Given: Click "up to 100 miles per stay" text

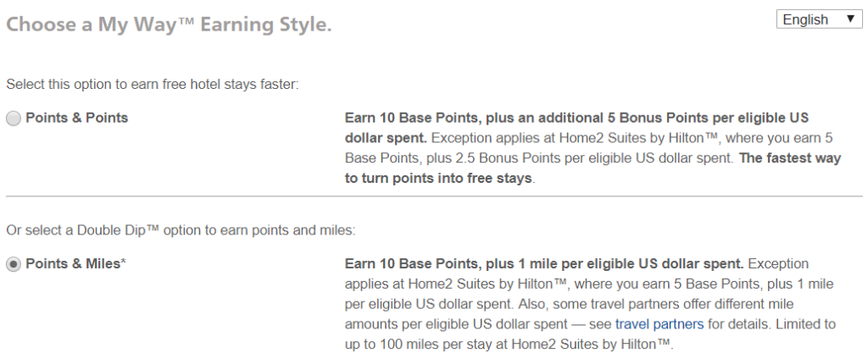Looking at the screenshot, I should click(x=426, y=344).
